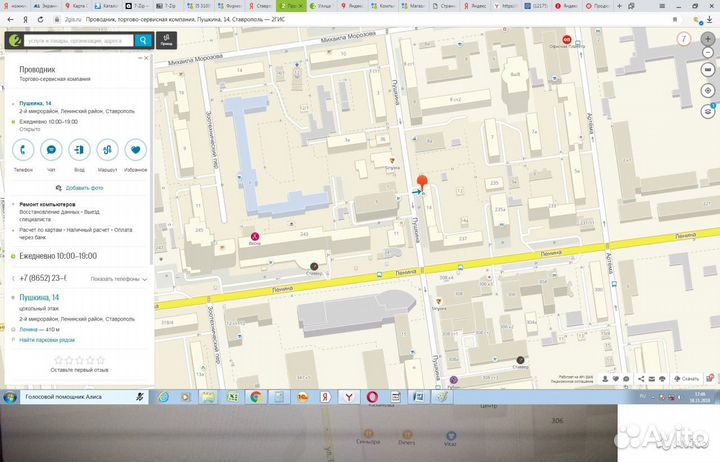Click the Вход entrance icon

[79, 150]
